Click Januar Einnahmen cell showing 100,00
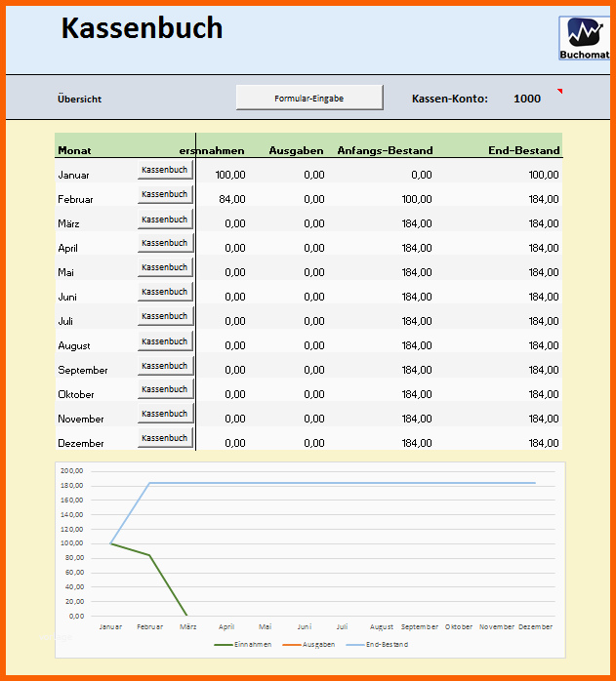 pyautogui.click(x=230, y=175)
